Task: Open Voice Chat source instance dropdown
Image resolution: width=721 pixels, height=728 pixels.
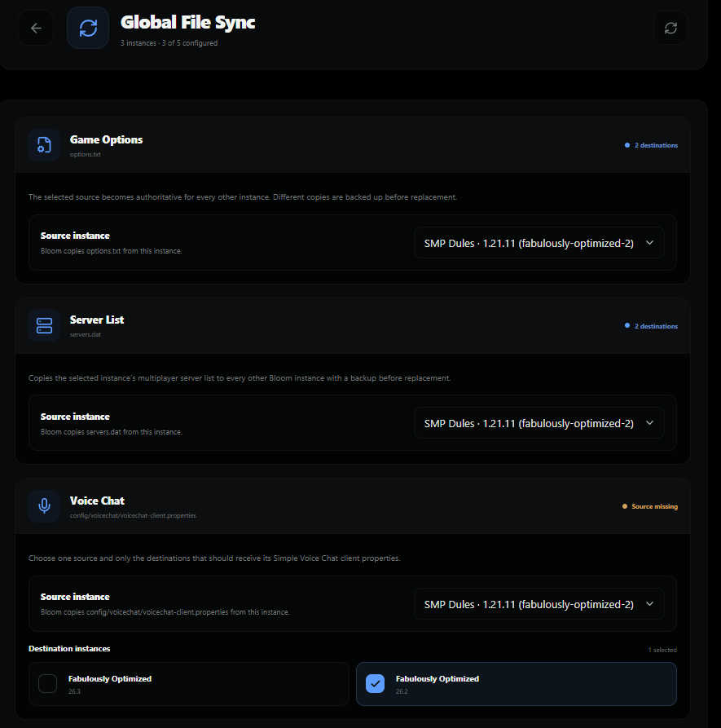Action: [539, 604]
